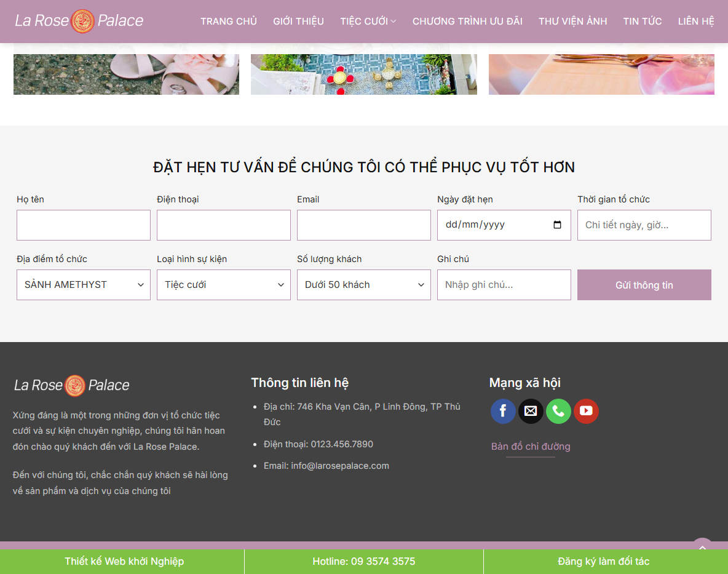Open the Bản đồ chỉ đường map link
The width and height of the screenshot is (728, 574).
530,446
